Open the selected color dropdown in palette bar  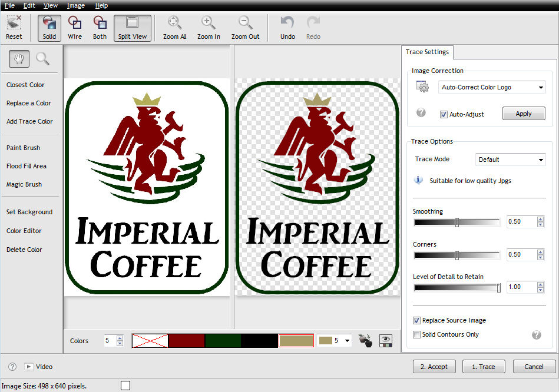point(347,341)
